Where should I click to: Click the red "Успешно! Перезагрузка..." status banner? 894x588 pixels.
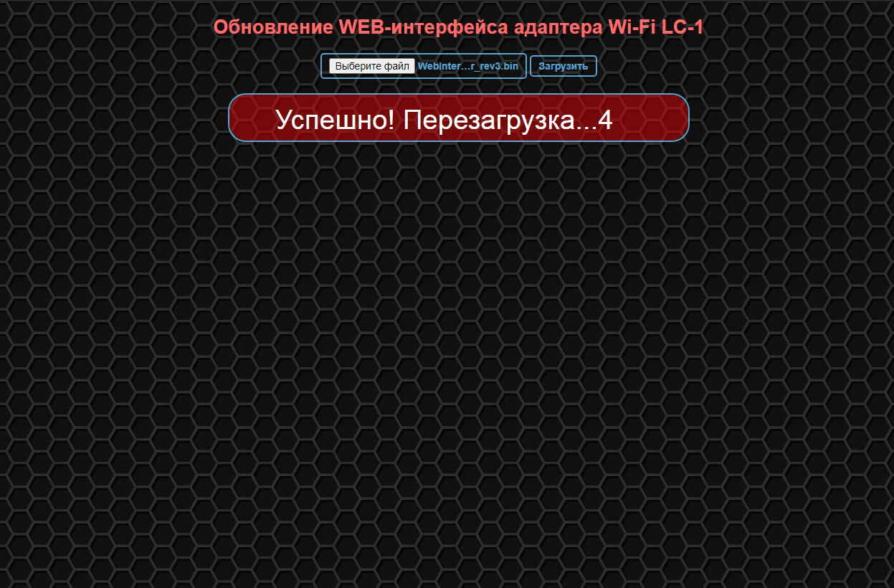coord(459,118)
